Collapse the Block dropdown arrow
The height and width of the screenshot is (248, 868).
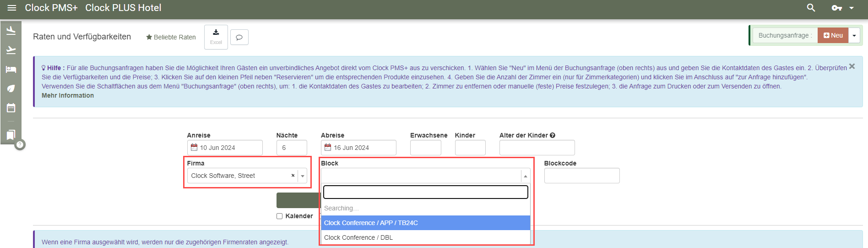(x=526, y=176)
